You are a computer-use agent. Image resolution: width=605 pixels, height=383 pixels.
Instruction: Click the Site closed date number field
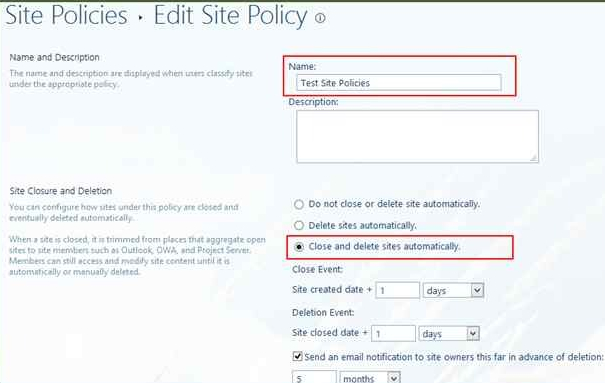393,333
